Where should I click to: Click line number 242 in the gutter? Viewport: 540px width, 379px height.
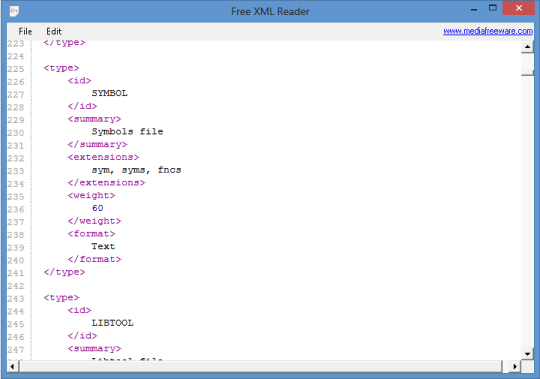tap(16, 286)
